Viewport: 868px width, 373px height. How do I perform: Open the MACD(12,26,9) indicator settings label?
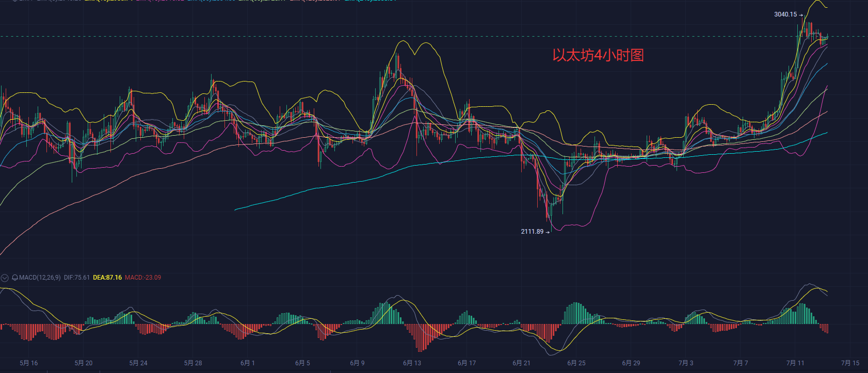[x=40, y=278]
